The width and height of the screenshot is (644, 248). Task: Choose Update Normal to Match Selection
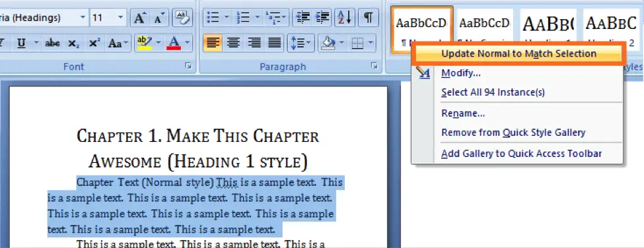(519, 53)
